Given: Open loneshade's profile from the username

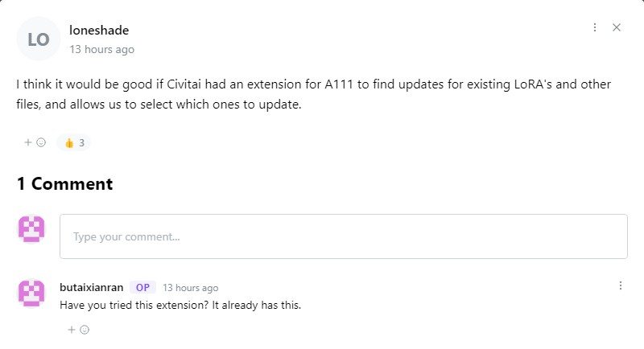Looking at the screenshot, I should (99, 31).
